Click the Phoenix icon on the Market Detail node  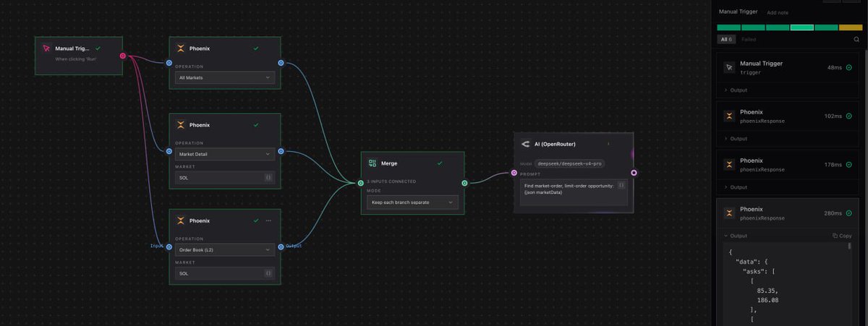[x=181, y=125]
